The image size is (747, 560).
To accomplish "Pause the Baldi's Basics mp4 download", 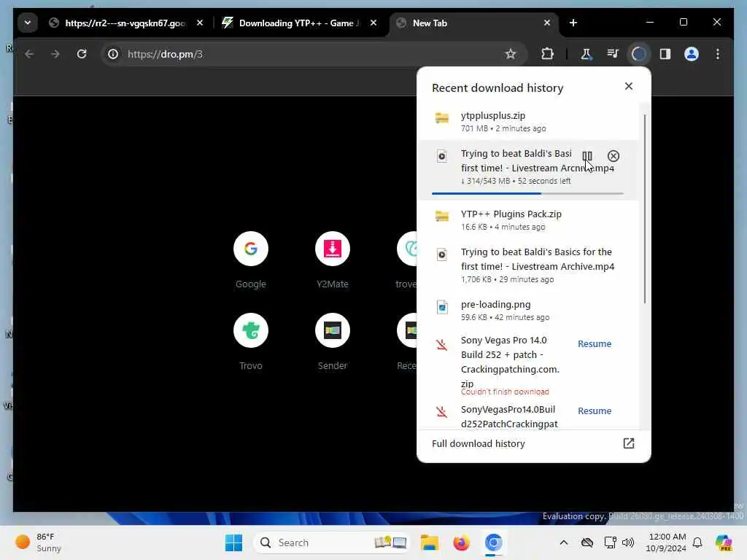I will point(587,156).
